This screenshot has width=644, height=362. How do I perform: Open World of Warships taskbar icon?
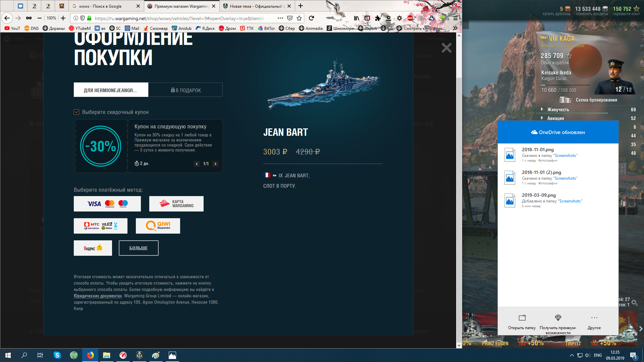click(140, 355)
